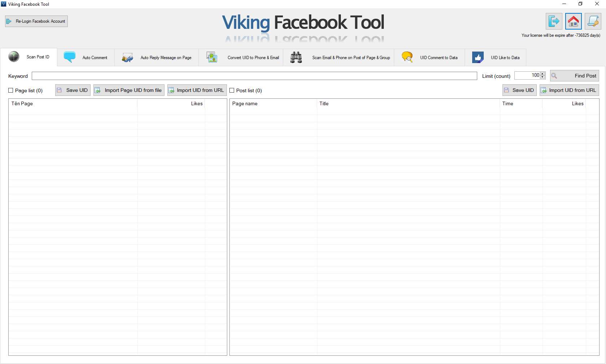
Task: Click the magnifier icon on Find Post
Action: tap(554, 76)
